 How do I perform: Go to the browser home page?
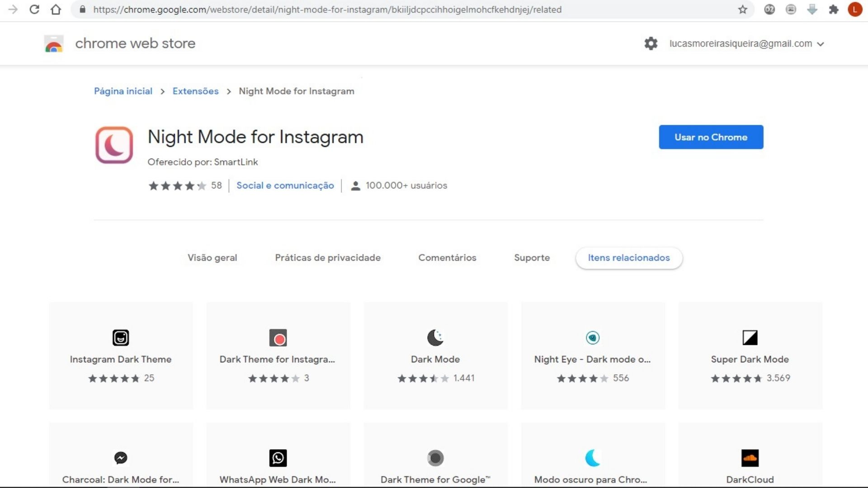(x=56, y=9)
